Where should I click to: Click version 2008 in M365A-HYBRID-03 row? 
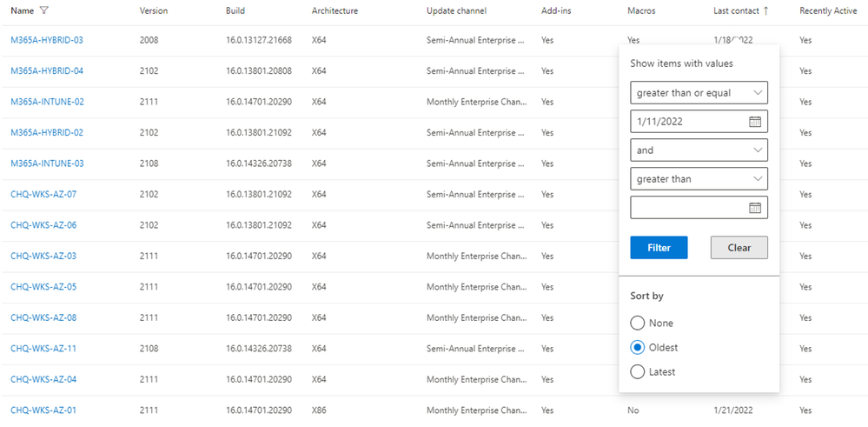(149, 40)
